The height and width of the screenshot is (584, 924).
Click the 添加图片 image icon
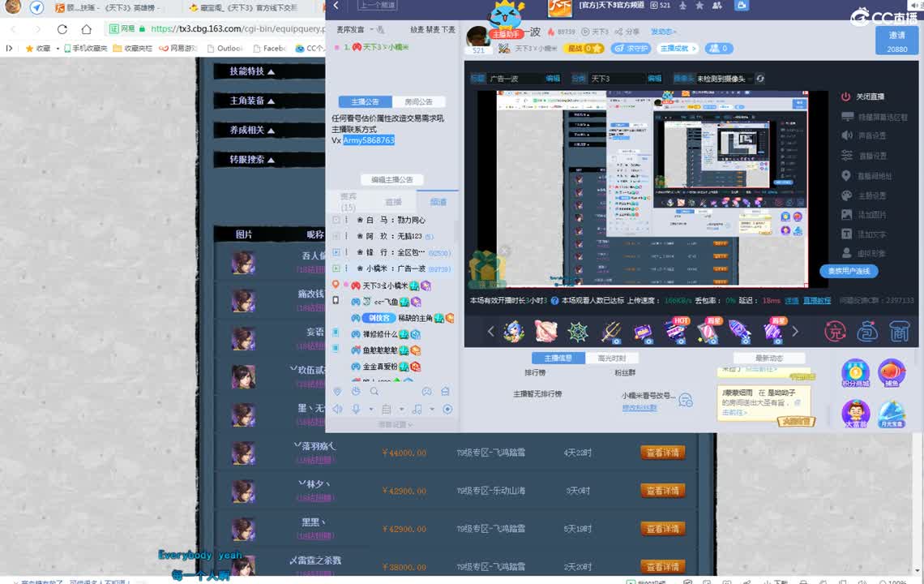[x=846, y=215]
